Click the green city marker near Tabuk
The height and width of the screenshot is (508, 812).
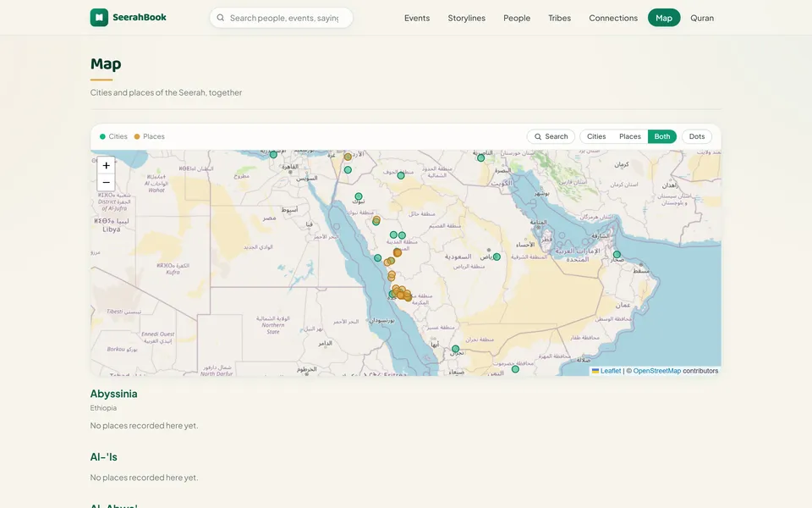[359, 196]
